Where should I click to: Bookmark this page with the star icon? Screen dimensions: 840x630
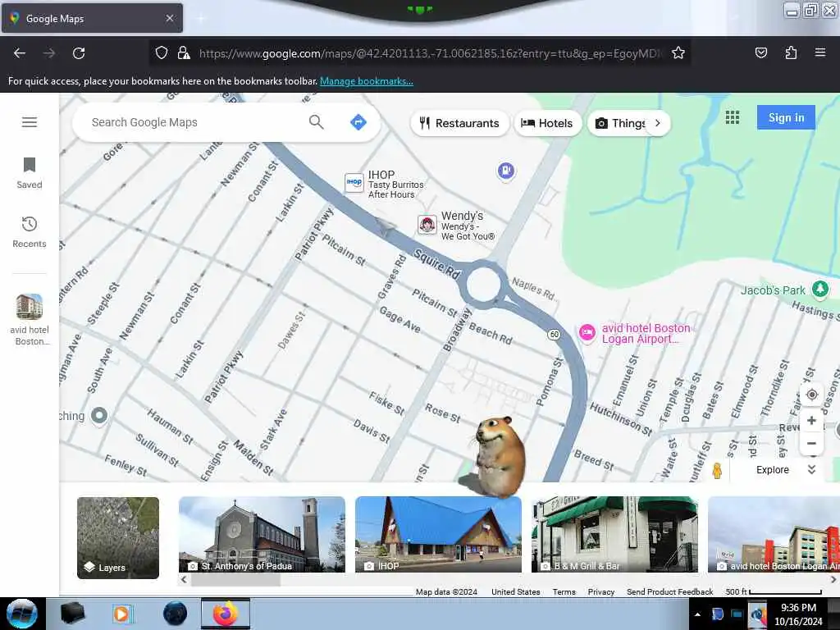click(678, 52)
